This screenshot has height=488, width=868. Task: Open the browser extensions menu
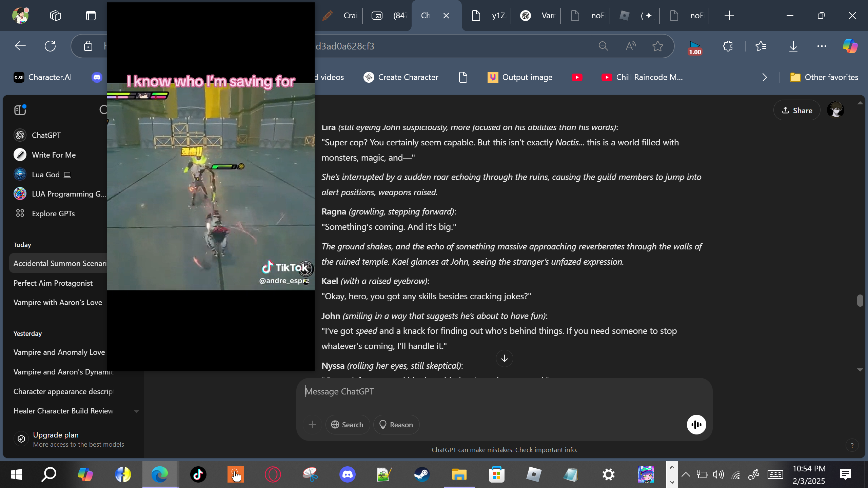click(x=728, y=46)
